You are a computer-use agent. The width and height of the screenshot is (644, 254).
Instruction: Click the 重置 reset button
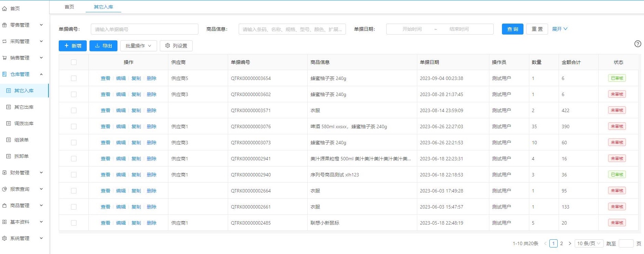tap(537, 29)
